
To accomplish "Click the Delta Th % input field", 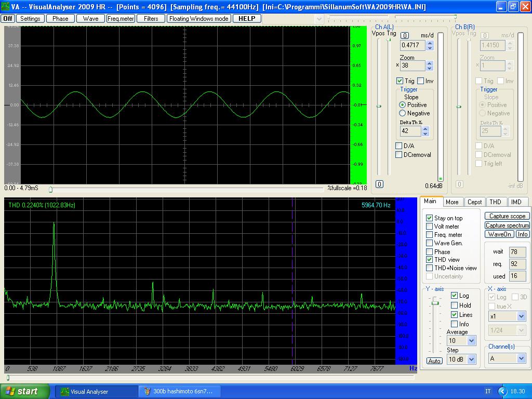I will pos(410,131).
